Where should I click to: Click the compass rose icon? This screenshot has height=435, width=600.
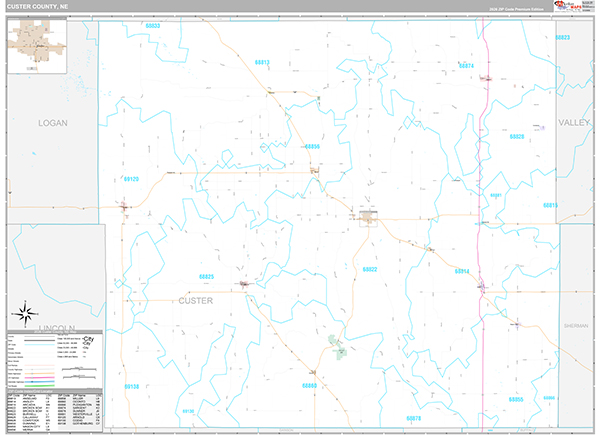26,314
